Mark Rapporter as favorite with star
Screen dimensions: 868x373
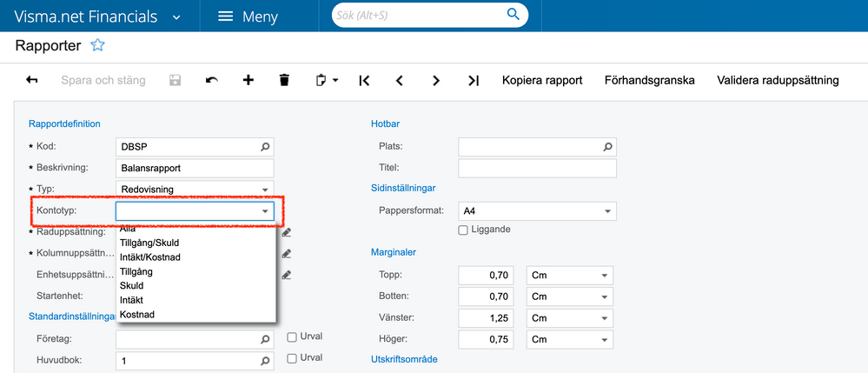pos(97,45)
